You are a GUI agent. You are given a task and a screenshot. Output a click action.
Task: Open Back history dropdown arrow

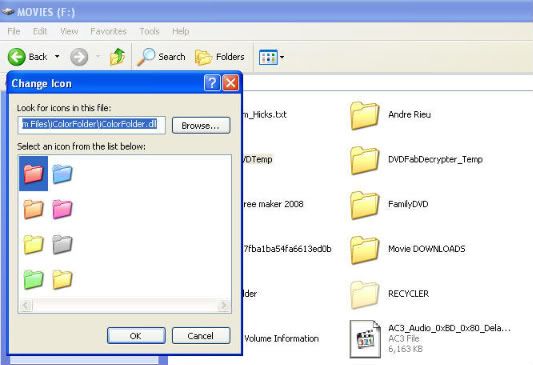click(x=57, y=56)
